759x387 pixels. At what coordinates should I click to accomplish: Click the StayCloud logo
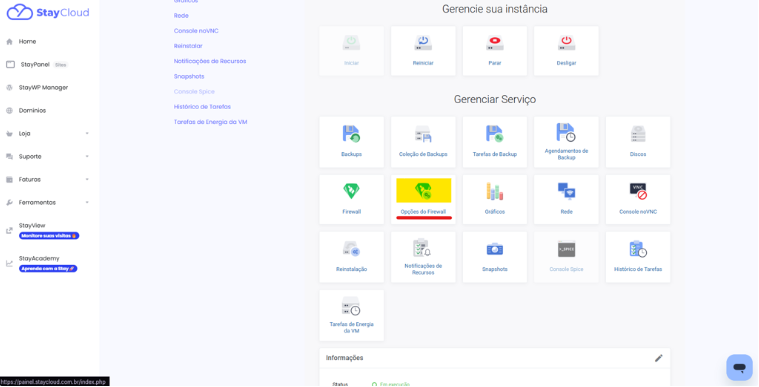[48, 12]
